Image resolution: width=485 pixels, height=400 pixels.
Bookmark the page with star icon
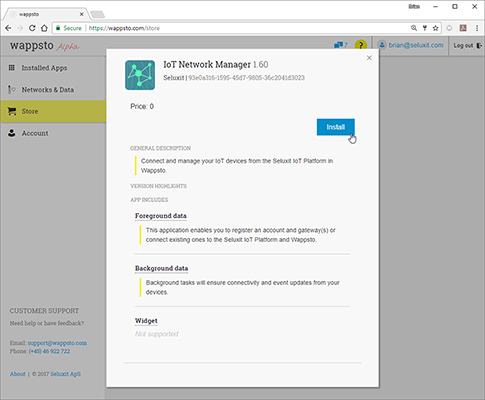click(x=435, y=28)
